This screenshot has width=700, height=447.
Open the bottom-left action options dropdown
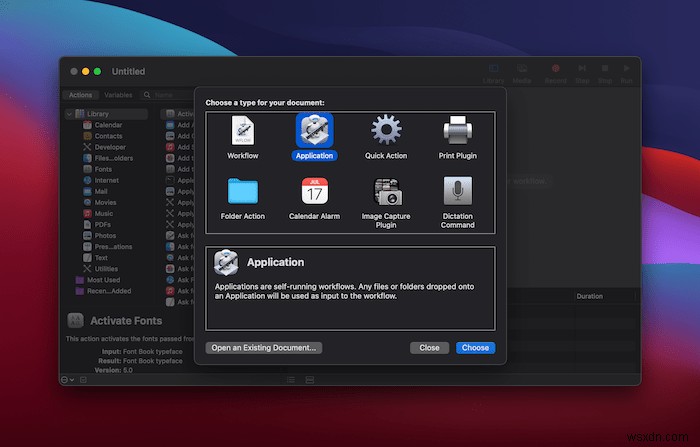pos(67,380)
